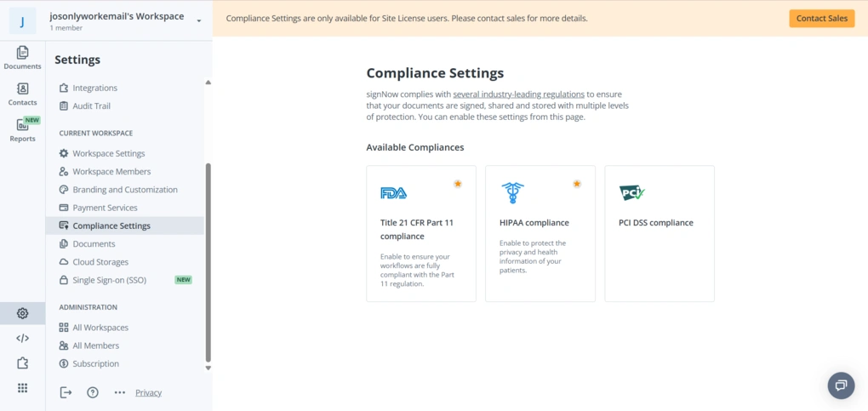Go to Workspace Settings

(109, 153)
